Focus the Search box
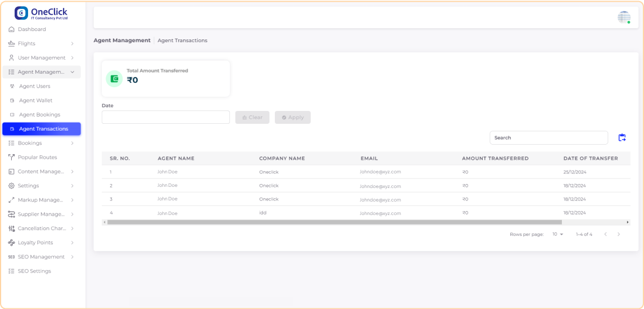This screenshot has height=309, width=644. coord(548,138)
